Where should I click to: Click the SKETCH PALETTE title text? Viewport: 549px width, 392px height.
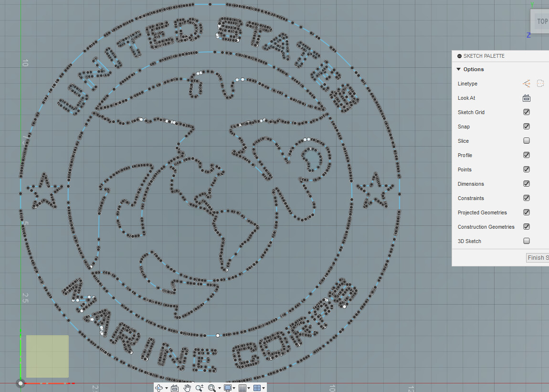(484, 56)
